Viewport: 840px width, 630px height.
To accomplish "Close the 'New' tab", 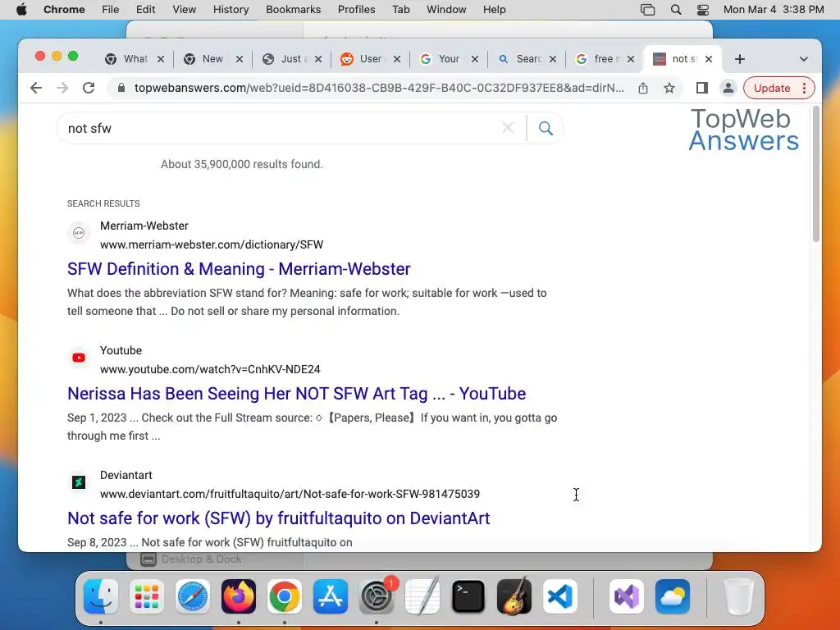I will [x=240, y=59].
